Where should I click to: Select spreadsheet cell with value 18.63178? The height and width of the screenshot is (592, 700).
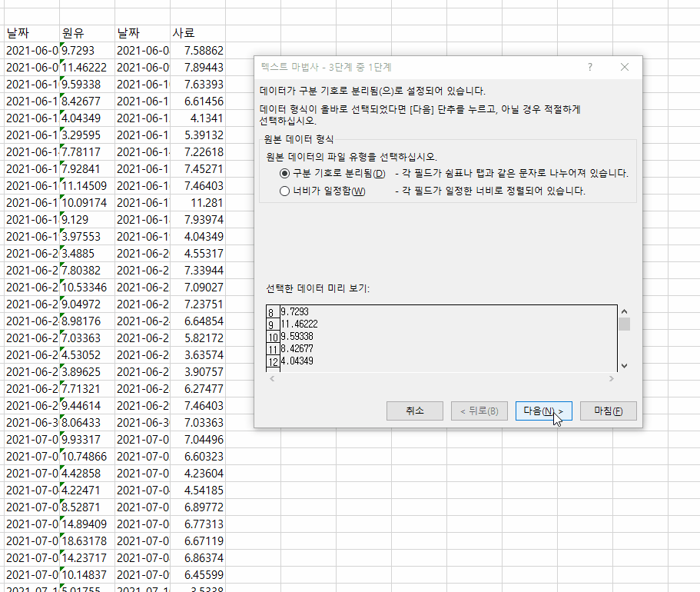click(87, 541)
